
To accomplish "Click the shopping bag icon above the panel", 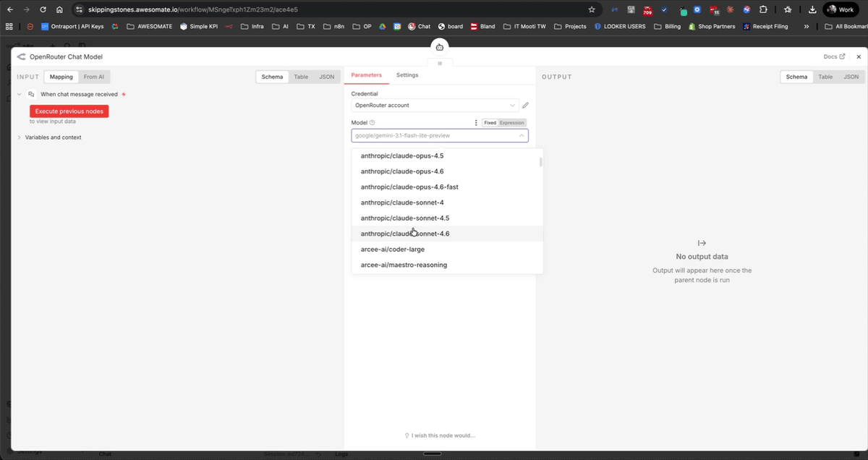I will (440, 46).
